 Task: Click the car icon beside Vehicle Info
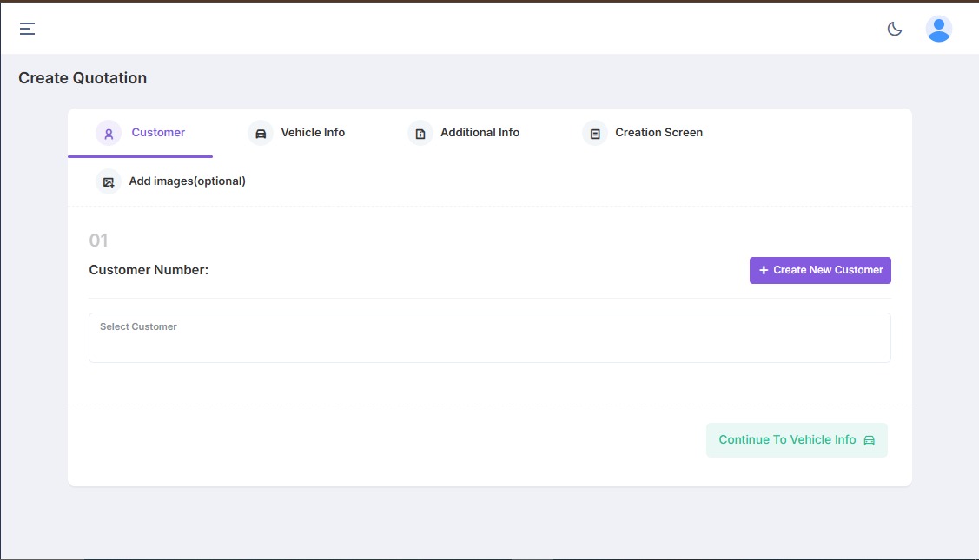261,134
